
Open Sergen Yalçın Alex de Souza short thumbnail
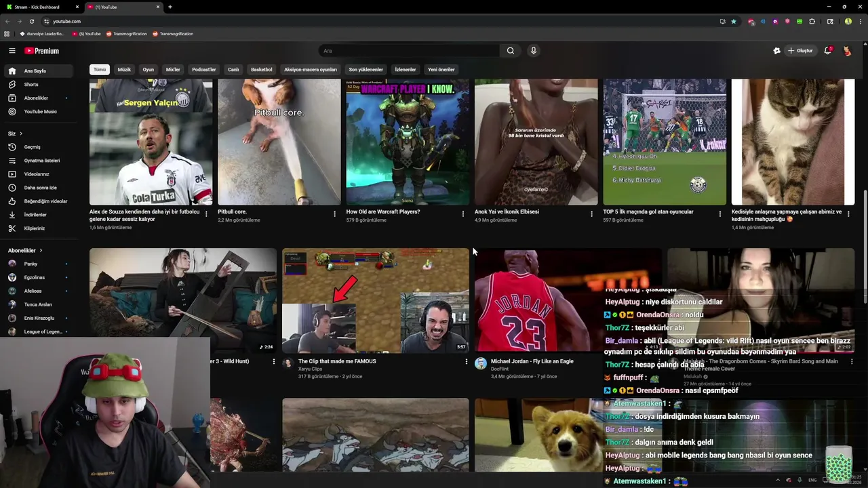tap(151, 142)
